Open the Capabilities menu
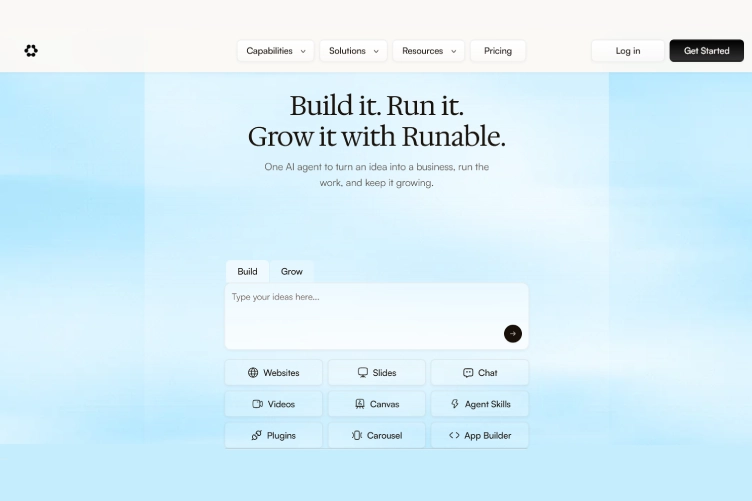Image resolution: width=752 pixels, height=501 pixels. 276,51
